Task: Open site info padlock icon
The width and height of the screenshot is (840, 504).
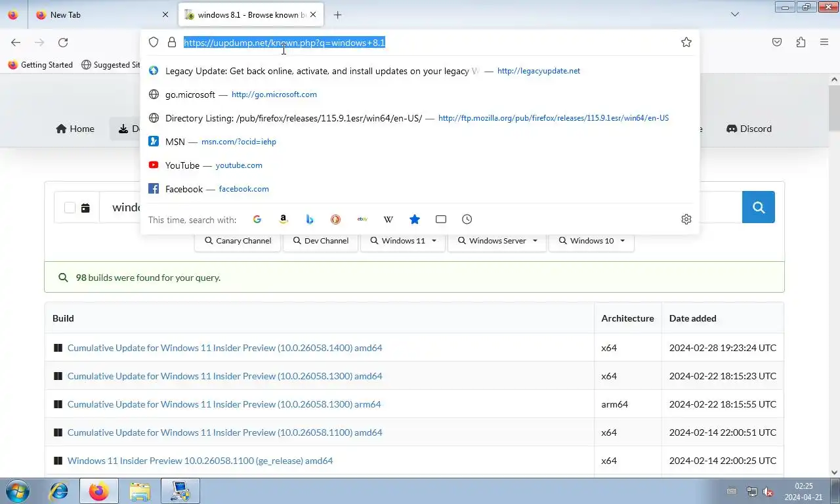Action: point(172,42)
